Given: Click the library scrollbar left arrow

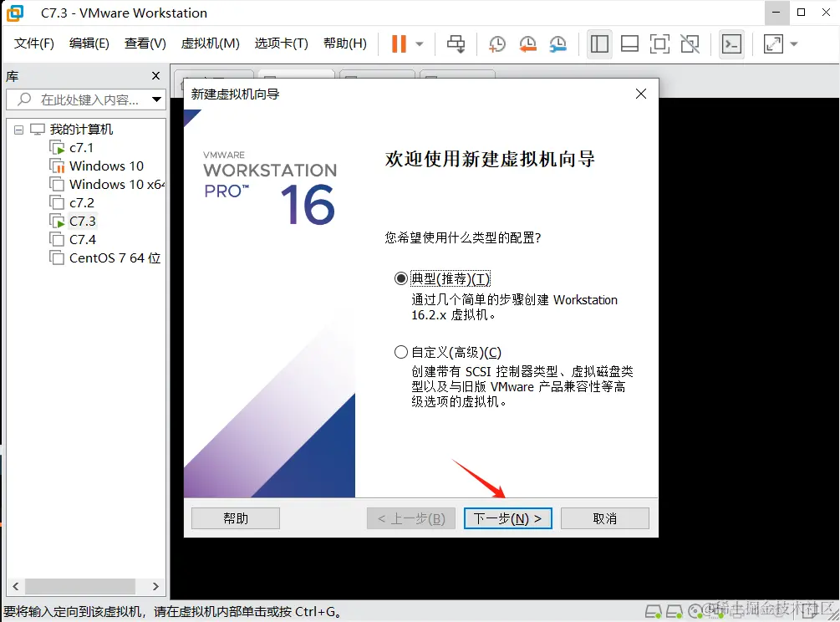Looking at the screenshot, I should pos(16,586).
